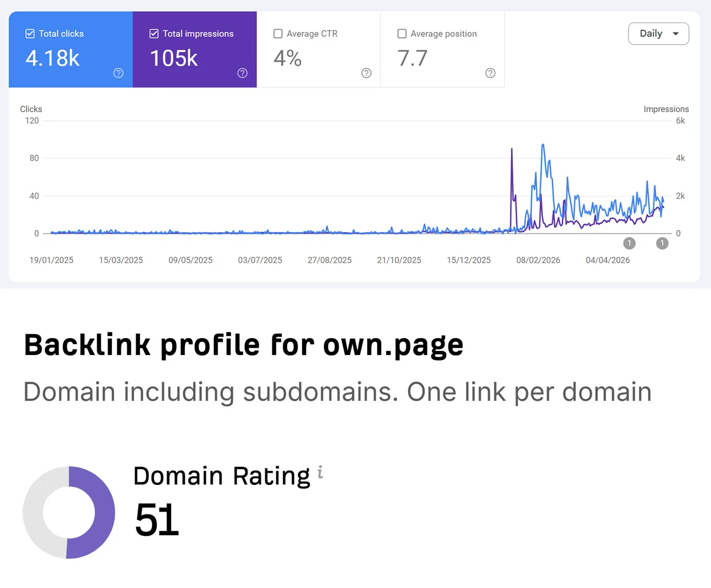Click the 7.7 average position value

tap(412, 58)
